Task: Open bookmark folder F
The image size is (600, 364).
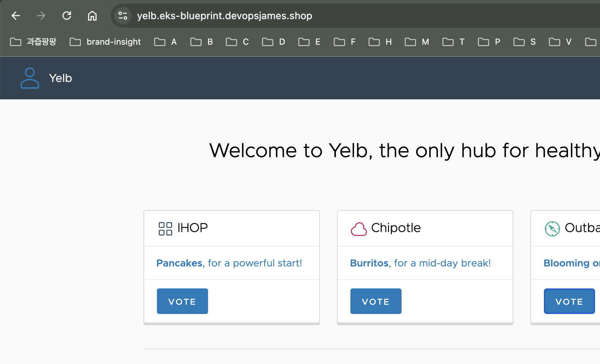Action: point(345,42)
